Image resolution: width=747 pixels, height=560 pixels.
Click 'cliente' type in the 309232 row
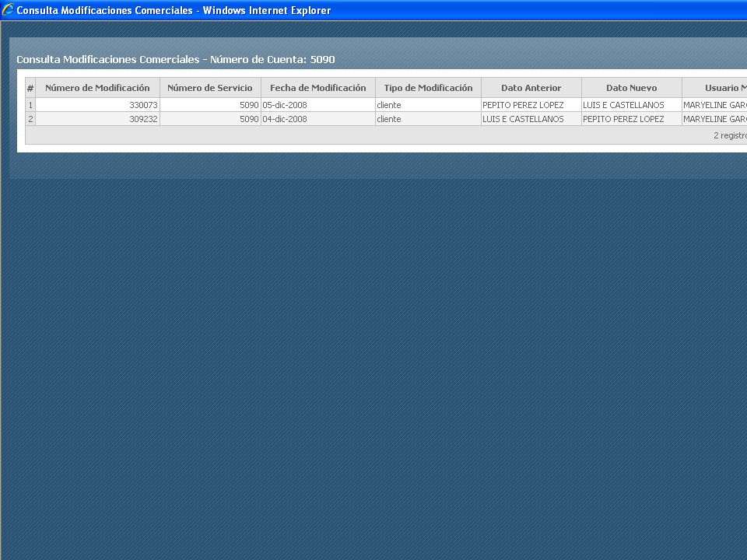[x=428, y=119]
